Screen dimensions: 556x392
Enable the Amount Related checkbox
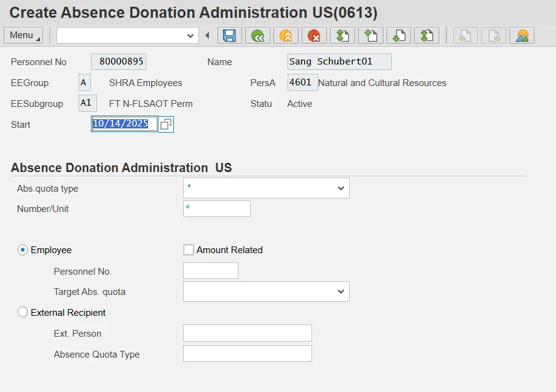pos(189,250)
